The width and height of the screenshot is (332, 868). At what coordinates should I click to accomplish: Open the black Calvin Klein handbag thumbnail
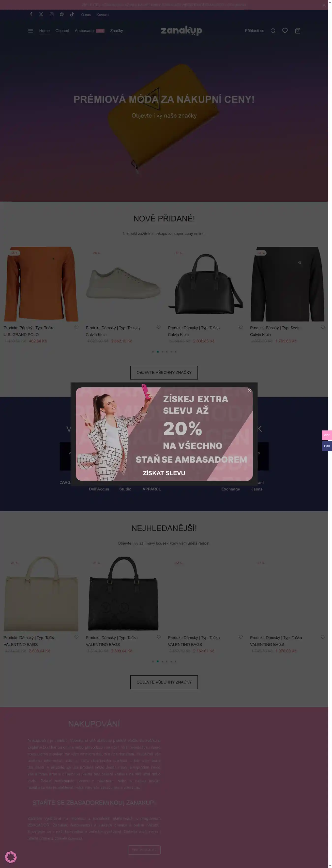(x=205, y=284)
